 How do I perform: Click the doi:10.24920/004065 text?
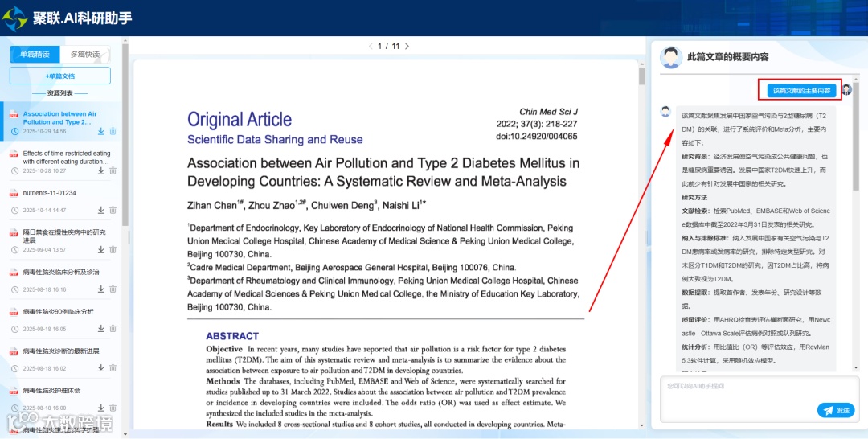click(536, 136)
